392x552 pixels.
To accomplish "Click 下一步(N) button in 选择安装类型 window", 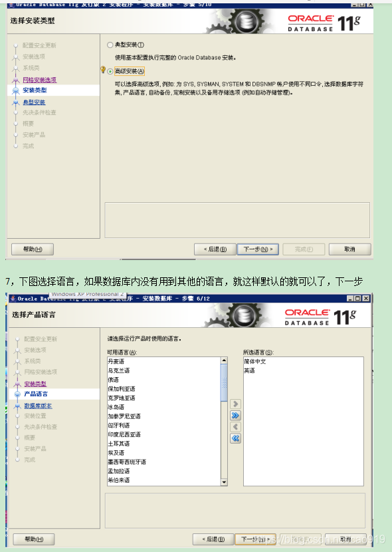I will (x=258, y=249).
